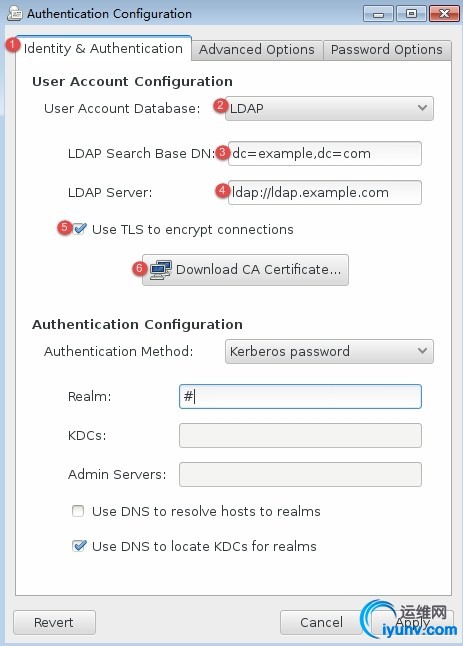Minimize the Authentication Configuration window
Screen dimensions: 463x646
click(x=378, y=14)
